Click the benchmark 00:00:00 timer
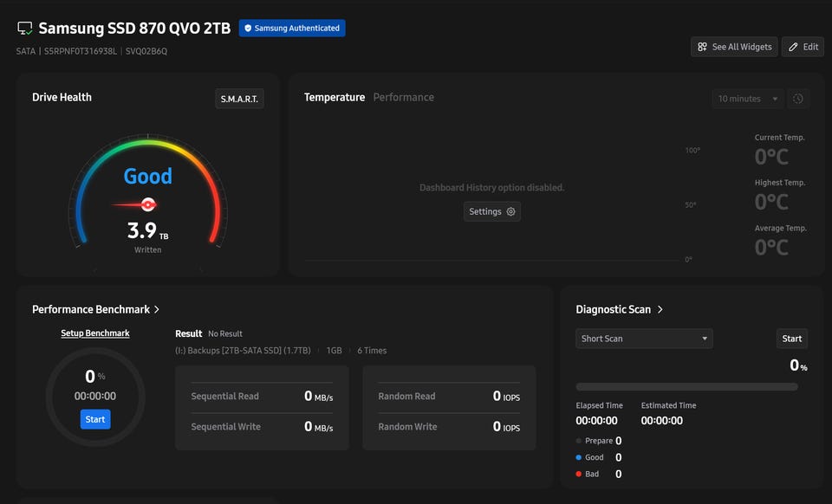The height and width of the screenshot is (504, 832). (x=95, y=396)
